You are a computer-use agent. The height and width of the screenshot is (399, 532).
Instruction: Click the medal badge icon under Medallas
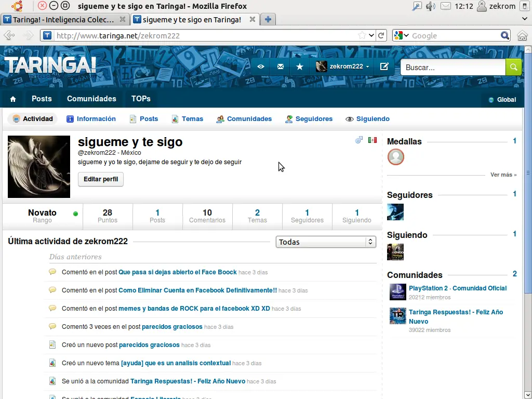coord(395,157)
